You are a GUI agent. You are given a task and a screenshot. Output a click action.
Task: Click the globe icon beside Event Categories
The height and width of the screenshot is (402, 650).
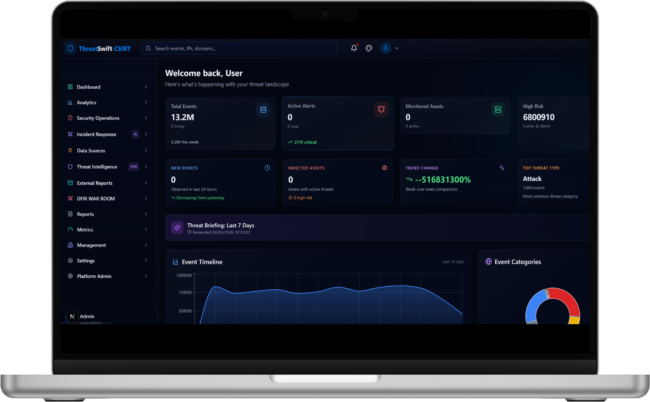click(488, 262)
